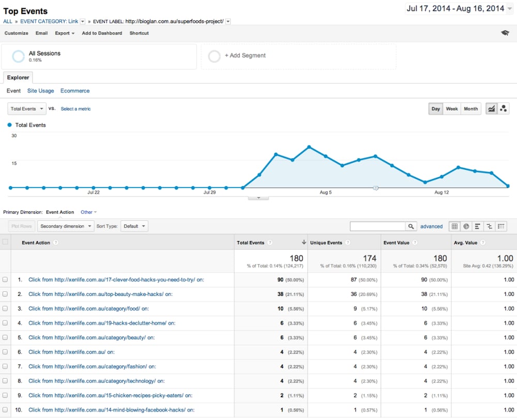The height and width of the screenshot is (420, 517).
Task: Open the performance bar view
Action: tap(478, 226)
